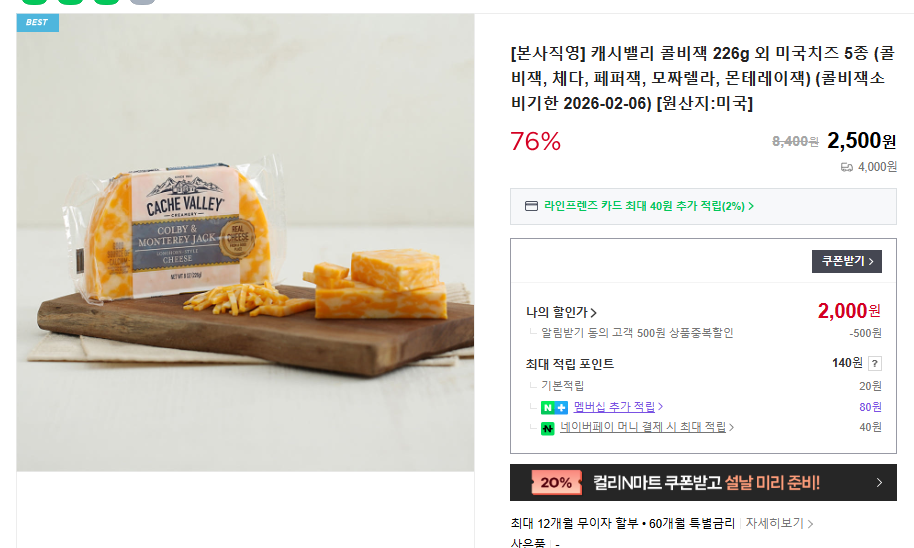
Task: Click the 알림받기 동의 고객 500원 상품중복할인 line
Action: [x=637, y=333]
